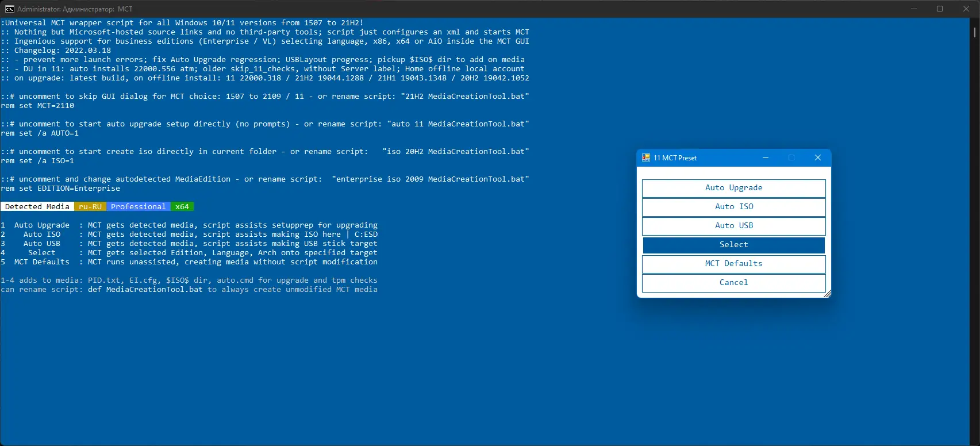Click the "uncomment to start create iso" comment line
The width and height of the screenshot is (980, 446).
[x=265, y=152]
